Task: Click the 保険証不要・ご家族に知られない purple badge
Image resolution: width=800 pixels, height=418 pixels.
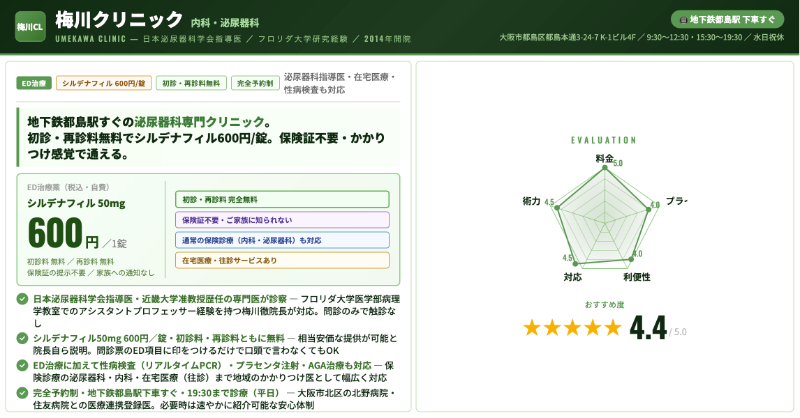Action: 268,220
